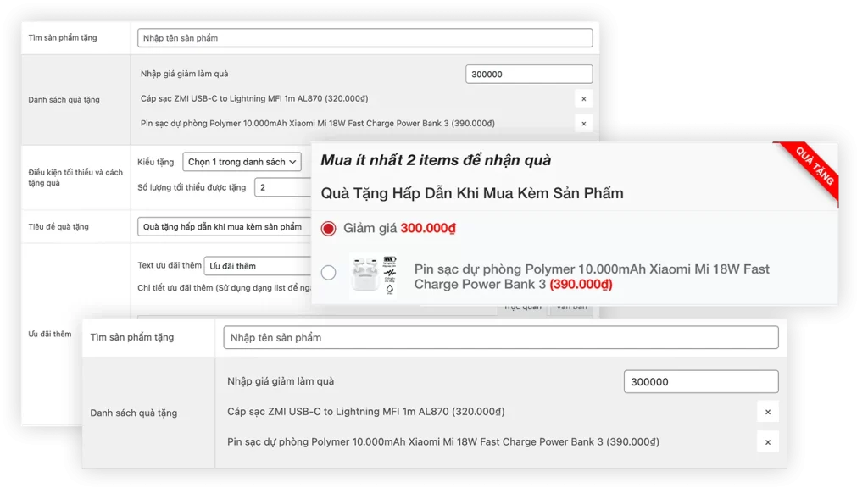
Task: Select the Giảm giá 300.000đ radio option
Action: click(x=329, y=229)
